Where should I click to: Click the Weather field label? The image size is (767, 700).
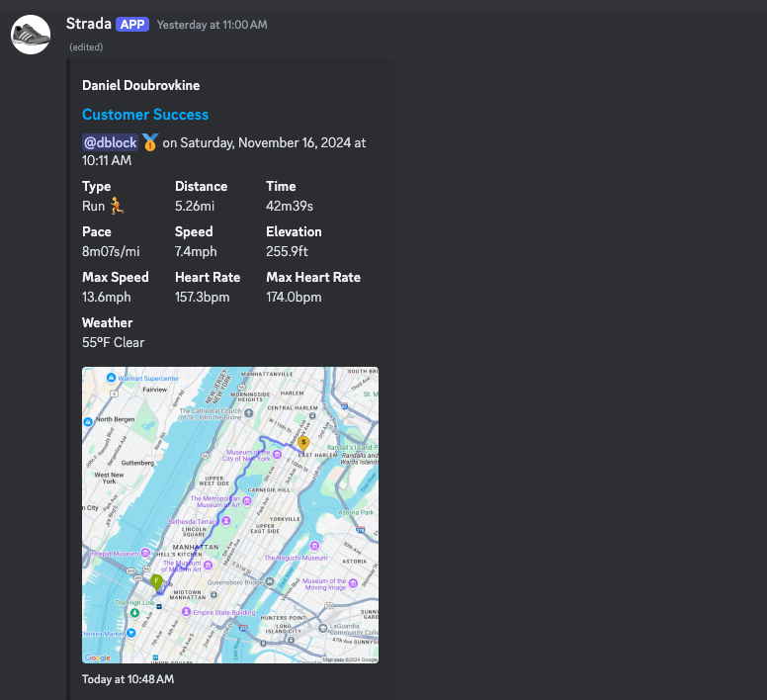tap(107, 323)
